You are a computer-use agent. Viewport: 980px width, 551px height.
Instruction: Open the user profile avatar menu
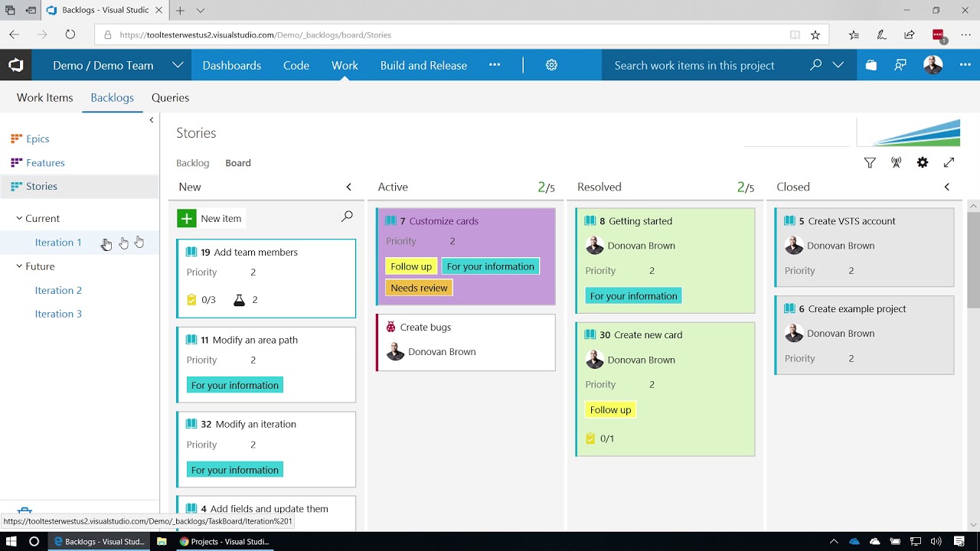[x=933, y=65]
